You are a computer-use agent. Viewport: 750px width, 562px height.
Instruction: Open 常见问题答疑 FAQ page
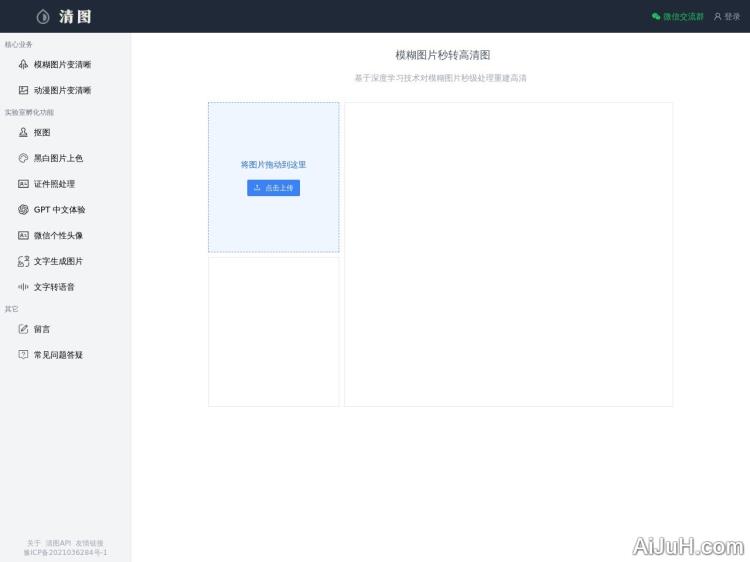(x=58, y=355)
